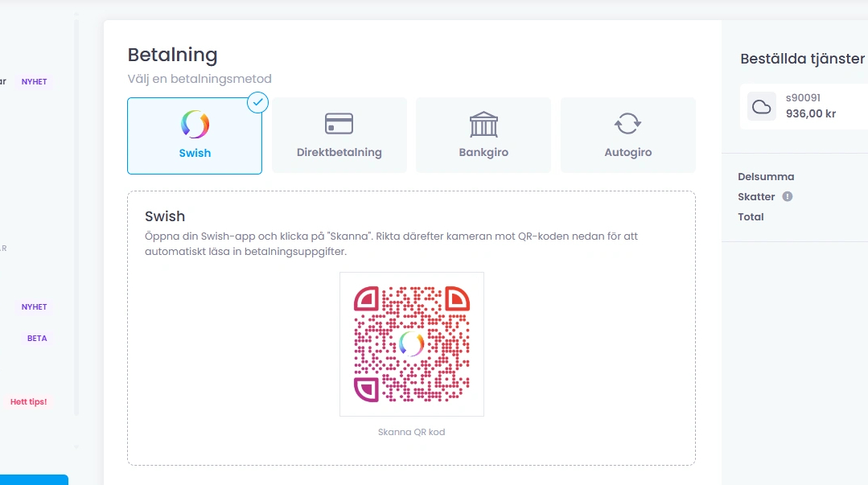
Task: Open the "Hett tips!" sidebar badge
Action: (28, 401)
